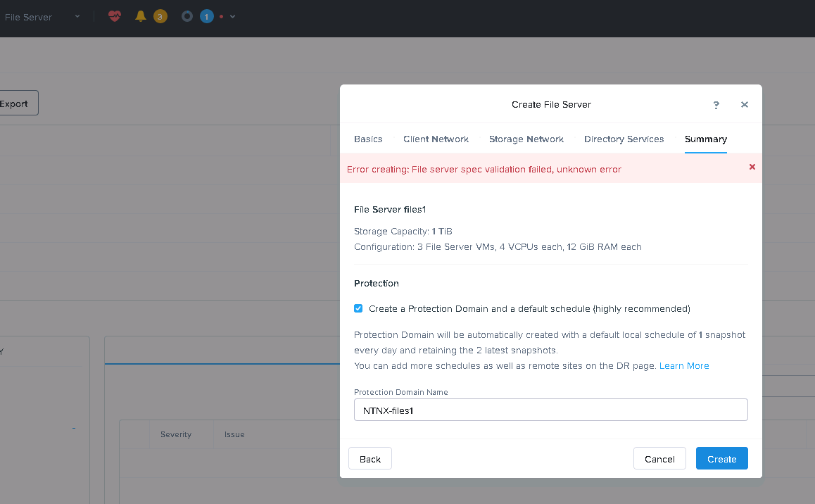The width and height of the screenshot is (815, 504).
Task: Open the alerts bell icon
Action: (140, 17)
